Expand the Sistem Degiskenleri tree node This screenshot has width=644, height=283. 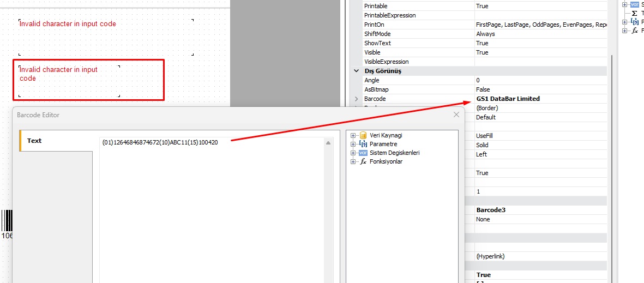(x=353, y=153)
